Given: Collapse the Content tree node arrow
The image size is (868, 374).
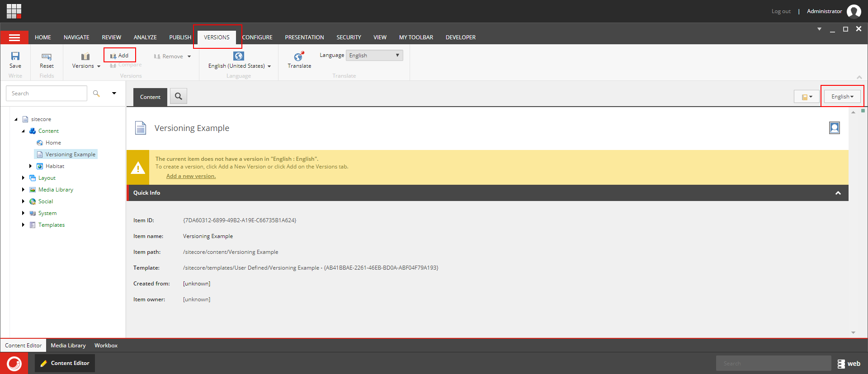Looking at the screenshot, I should tap(23, 131).
